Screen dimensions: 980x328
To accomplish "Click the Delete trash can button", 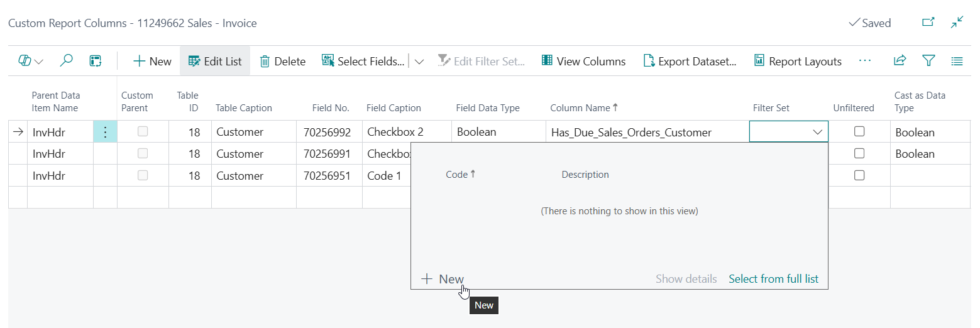I will point(282,61).
